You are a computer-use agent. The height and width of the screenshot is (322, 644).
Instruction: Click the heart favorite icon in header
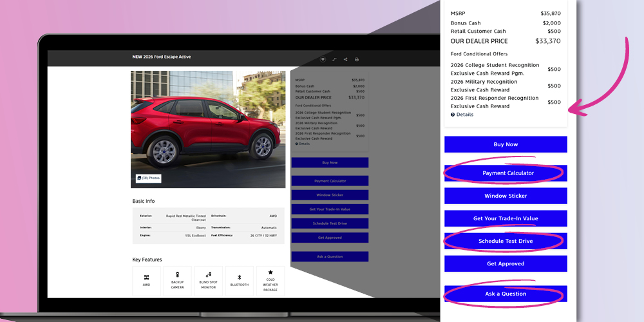coord(323,59)
